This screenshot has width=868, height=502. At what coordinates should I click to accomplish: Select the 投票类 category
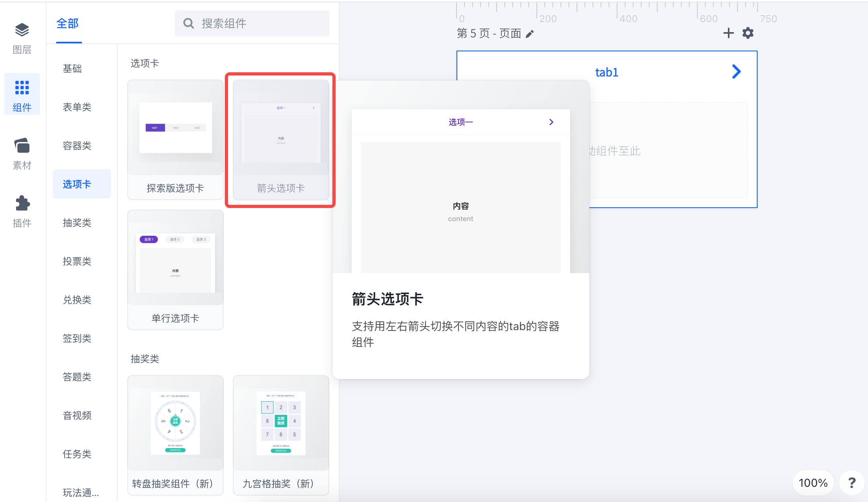77,261
